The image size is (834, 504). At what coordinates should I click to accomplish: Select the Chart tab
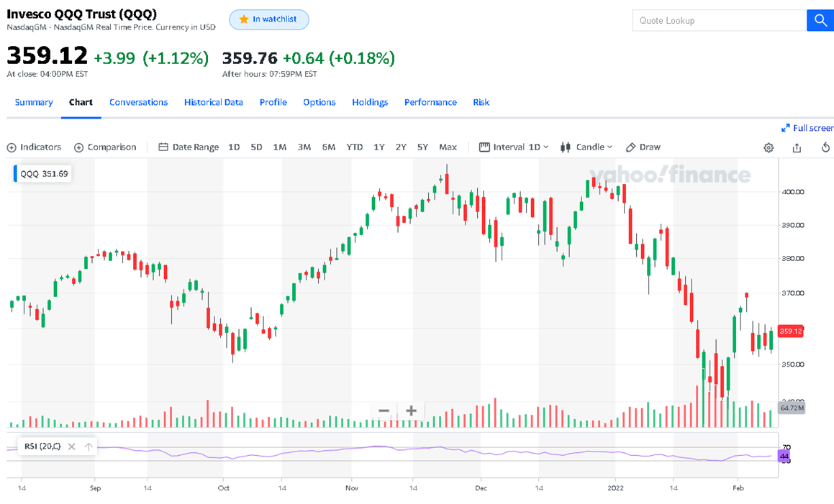coord(81,102)
